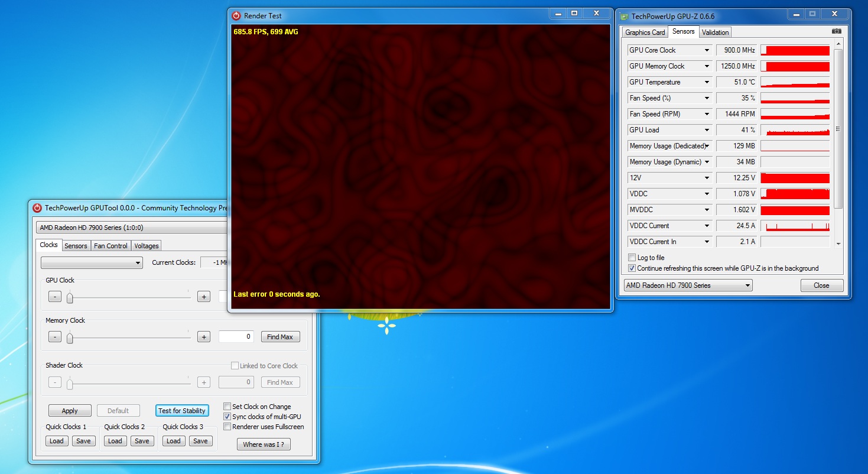The height and width of the screenshot is (474, 868).
Task: Open the MVDDC sensor dropdown
Action: coord(707,210)
